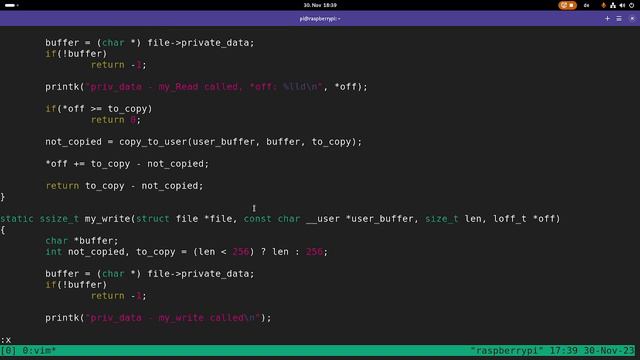Open a new terminal tab with plus icon

click(607, 19)
